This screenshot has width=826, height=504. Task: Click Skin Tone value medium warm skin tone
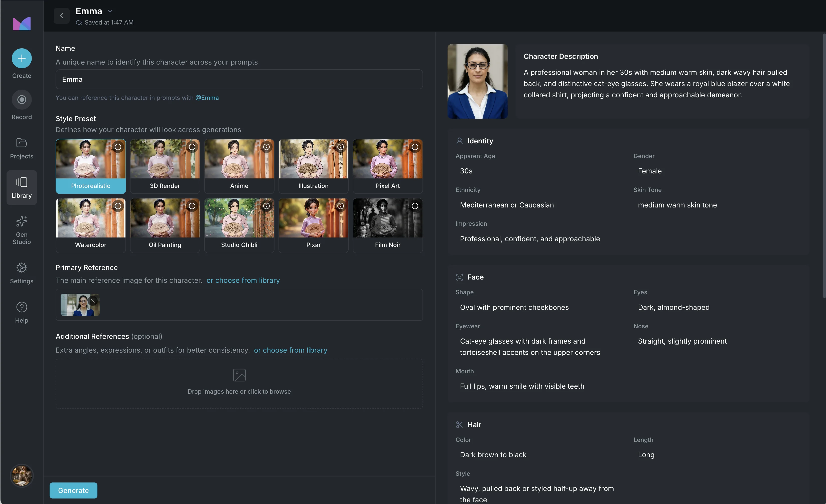click(x=677, y=205)
